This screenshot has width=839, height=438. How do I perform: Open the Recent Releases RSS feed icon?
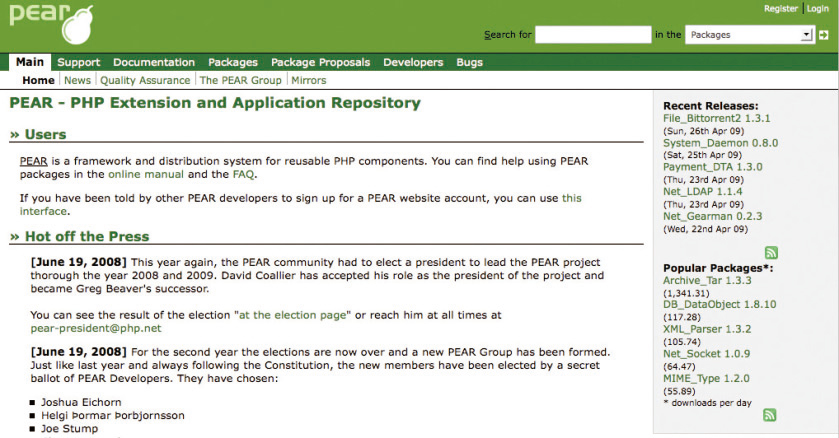tap(770, 253)
